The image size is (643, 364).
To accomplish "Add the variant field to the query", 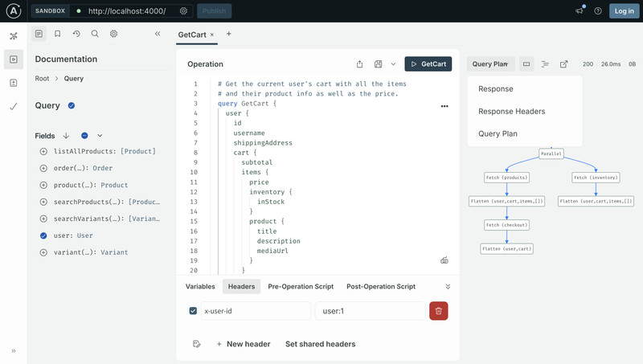I will pyautogui.click(x=43, y=252).
